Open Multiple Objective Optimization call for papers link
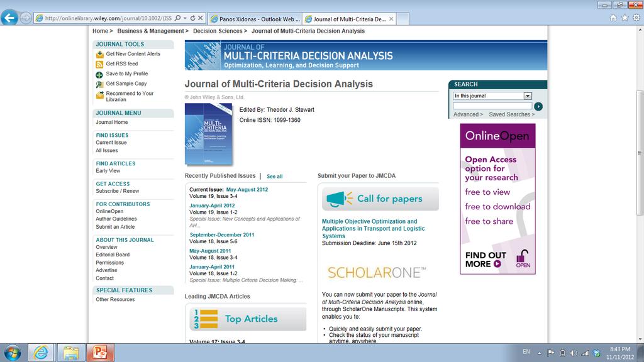Image resolution: width=644 pixels, height=362 pixels. tap(373, 229)
